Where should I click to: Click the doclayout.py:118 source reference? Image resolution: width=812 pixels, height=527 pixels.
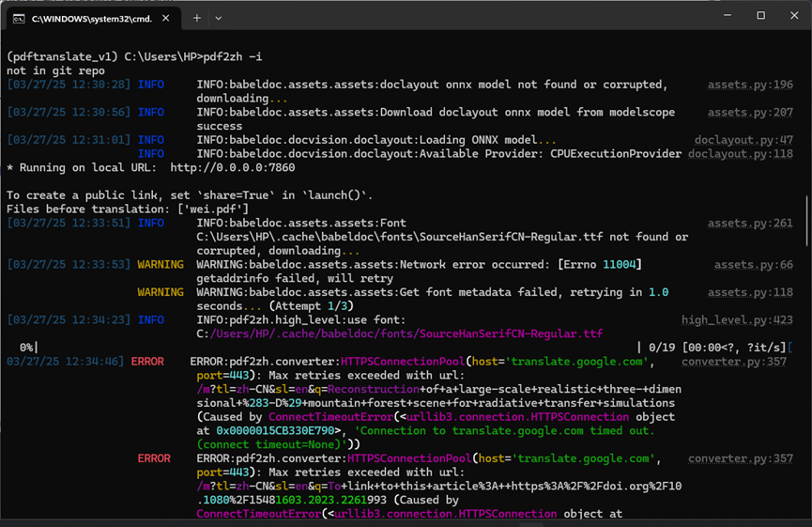pyautogui.click(x=741, y=154)
